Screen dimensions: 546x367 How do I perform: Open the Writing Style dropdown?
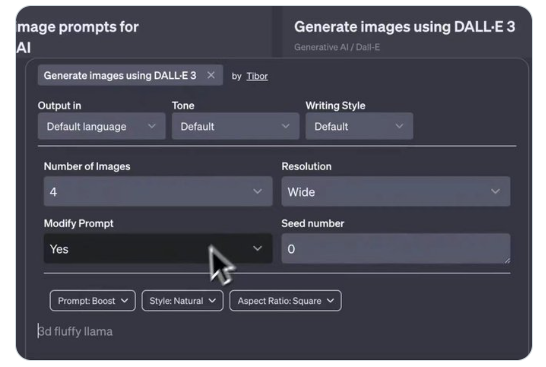tap(359, 126)
